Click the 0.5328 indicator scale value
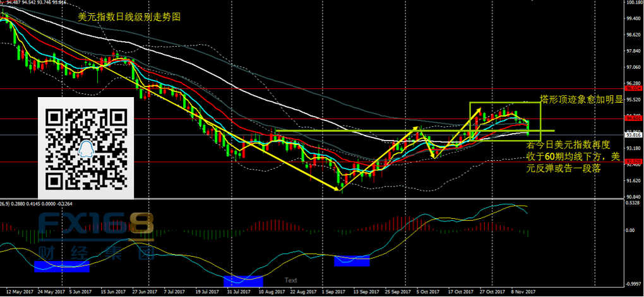Viewport: 644px width, 297px height. (x=633, y=203)
